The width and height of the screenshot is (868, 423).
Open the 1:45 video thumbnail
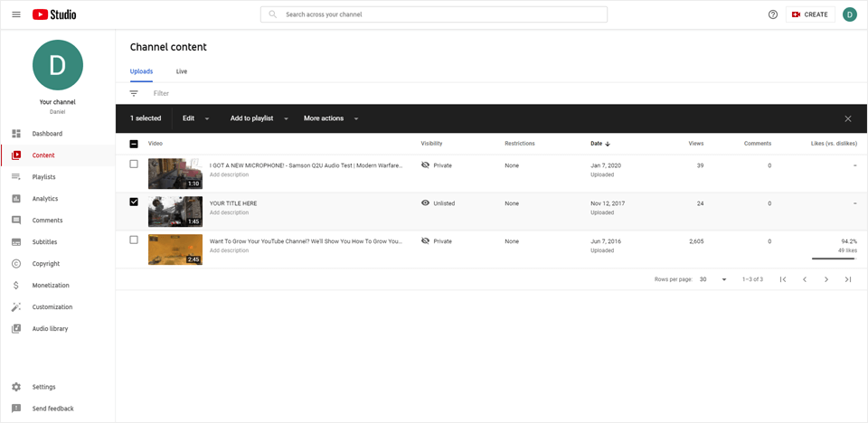[x=175, y=211]
